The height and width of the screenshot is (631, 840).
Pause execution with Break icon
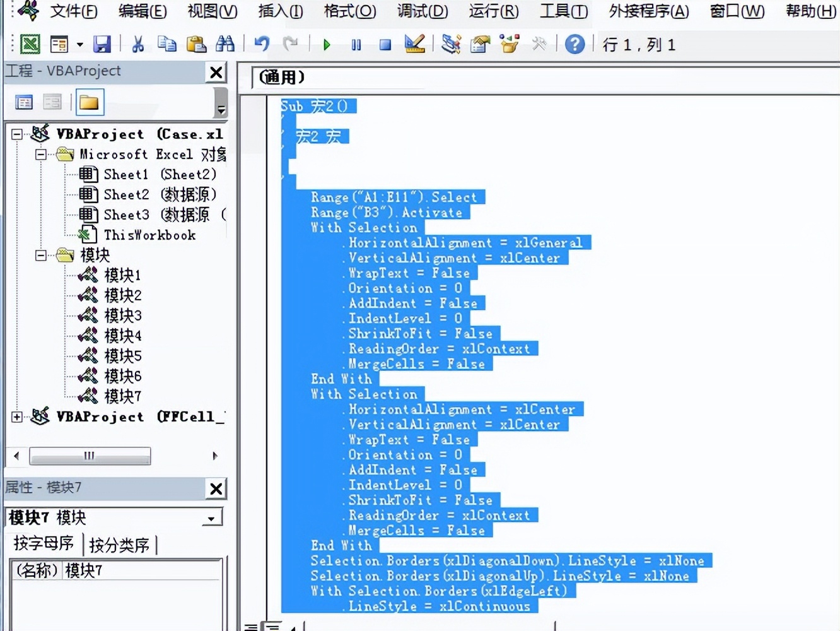pyautogui.click(x=356, y=45)
